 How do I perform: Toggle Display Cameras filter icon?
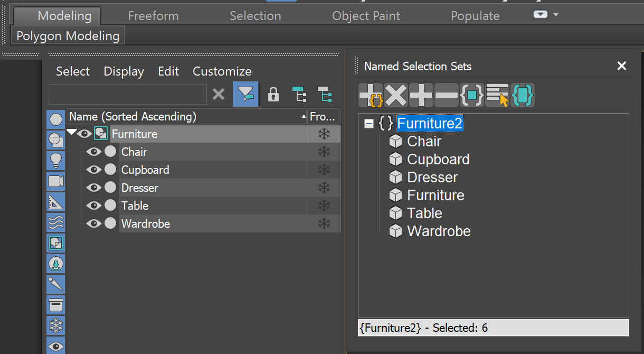(x=56, y=181)
